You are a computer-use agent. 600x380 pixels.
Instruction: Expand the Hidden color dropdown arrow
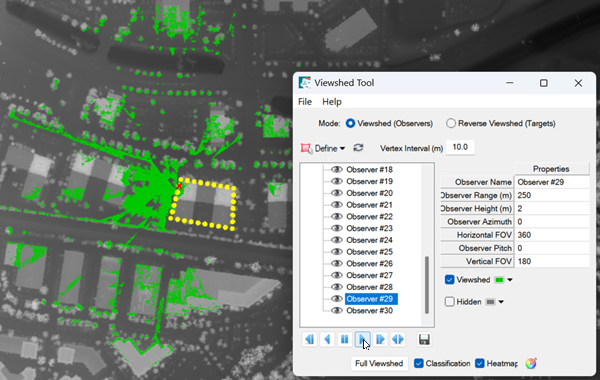(x=501, y=302)
